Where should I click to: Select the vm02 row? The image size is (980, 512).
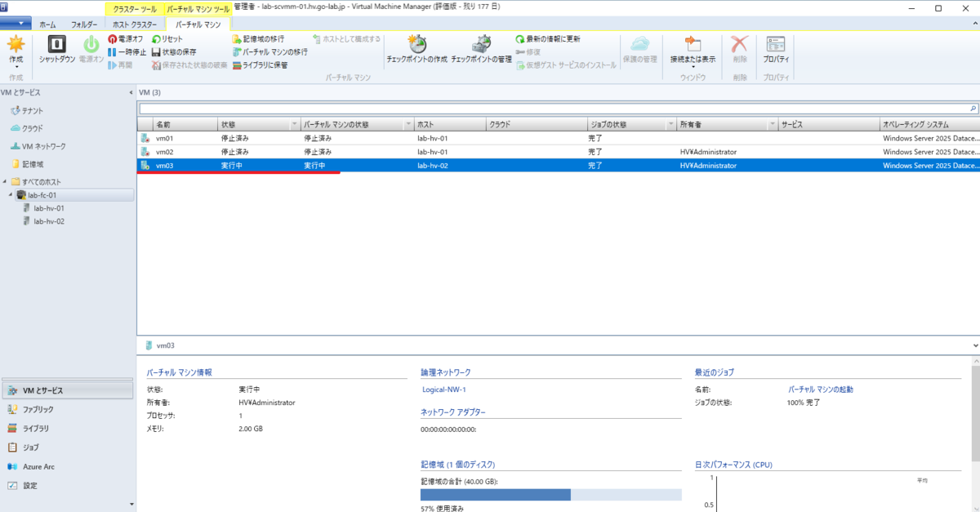pyautogui.click(x=558, y=152)
